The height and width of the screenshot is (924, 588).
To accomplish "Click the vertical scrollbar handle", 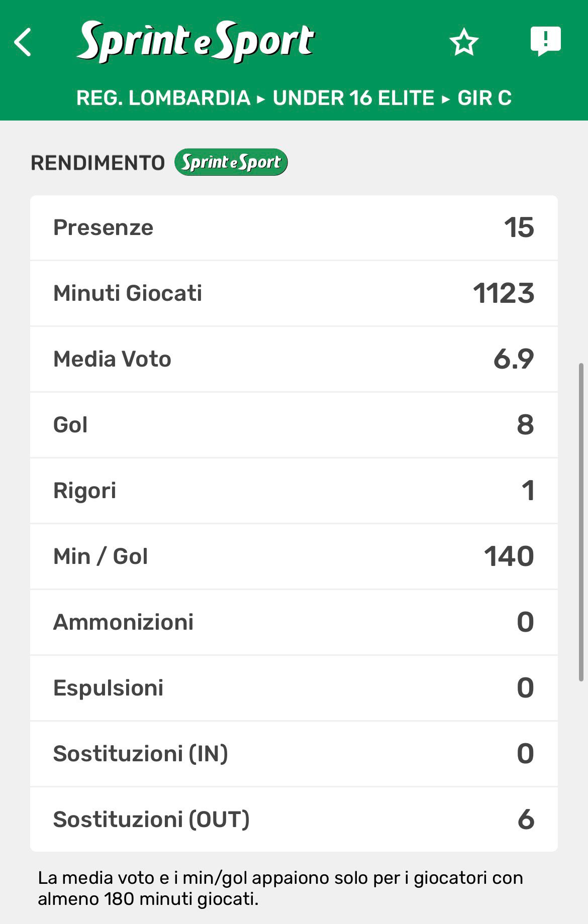I will point(581,522).
